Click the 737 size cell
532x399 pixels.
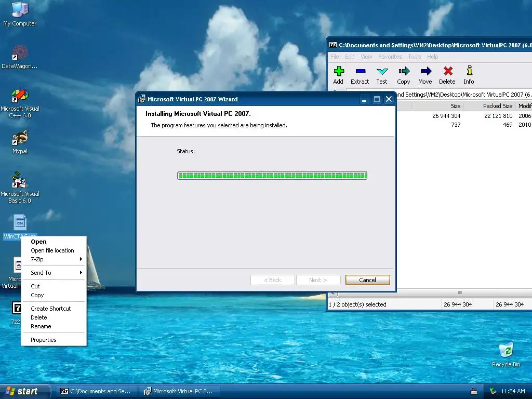tap(456, 125)
